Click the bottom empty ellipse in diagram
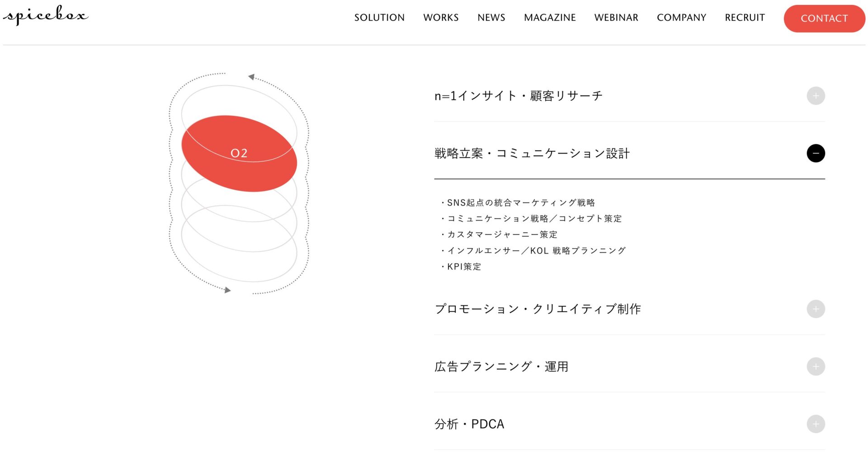 pyautogui.click(x=239, y=270)
